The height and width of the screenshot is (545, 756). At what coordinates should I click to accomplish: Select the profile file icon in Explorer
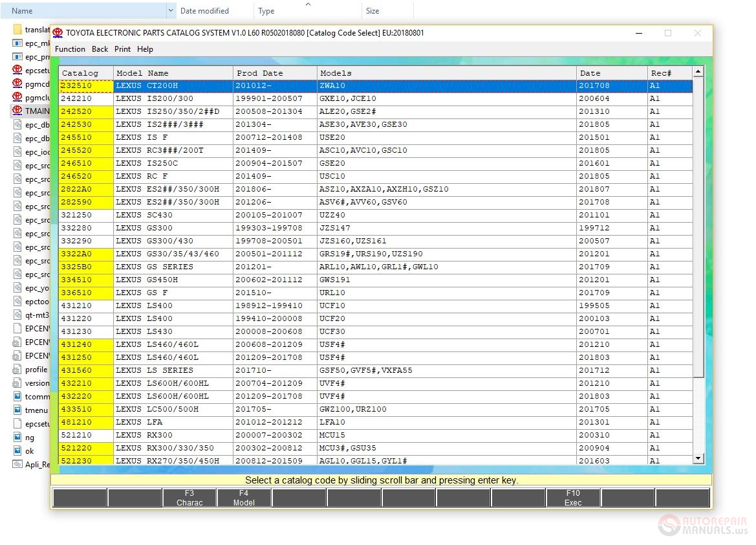click(17, 370)
